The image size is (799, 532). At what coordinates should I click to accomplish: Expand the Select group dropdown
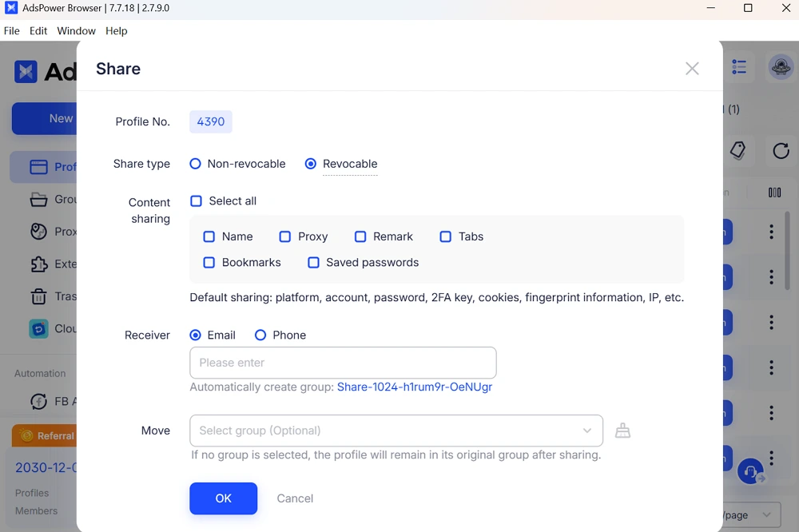coord(396,431)
